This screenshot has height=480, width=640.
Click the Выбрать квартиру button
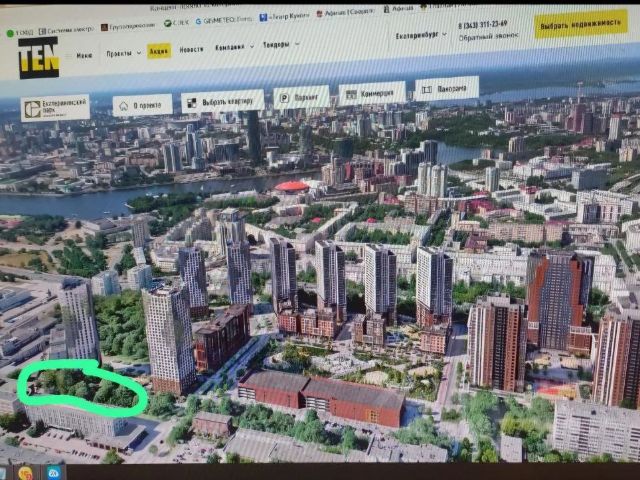(222, 102)
